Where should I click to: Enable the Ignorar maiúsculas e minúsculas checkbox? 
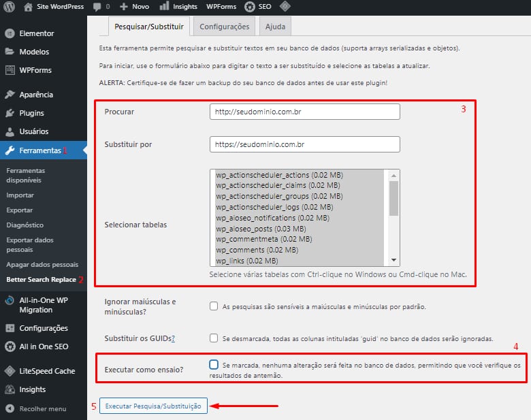click(x=214, y=306)
